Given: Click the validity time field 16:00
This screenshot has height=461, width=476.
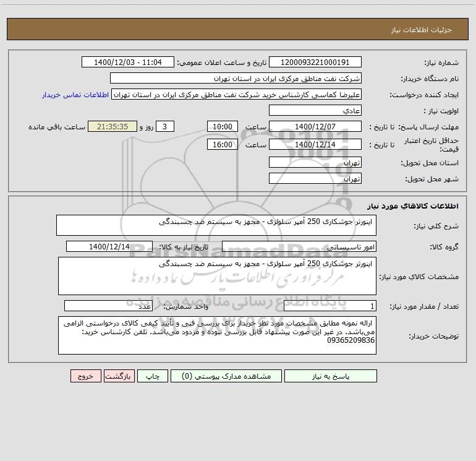Looking at the screenshot, I should click(222, 144).
